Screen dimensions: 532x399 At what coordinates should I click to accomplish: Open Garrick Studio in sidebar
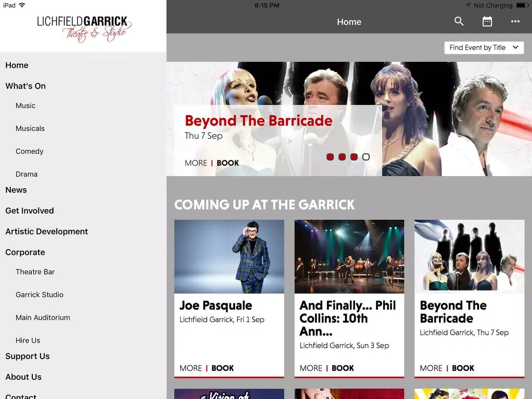(x=39, y=295)
